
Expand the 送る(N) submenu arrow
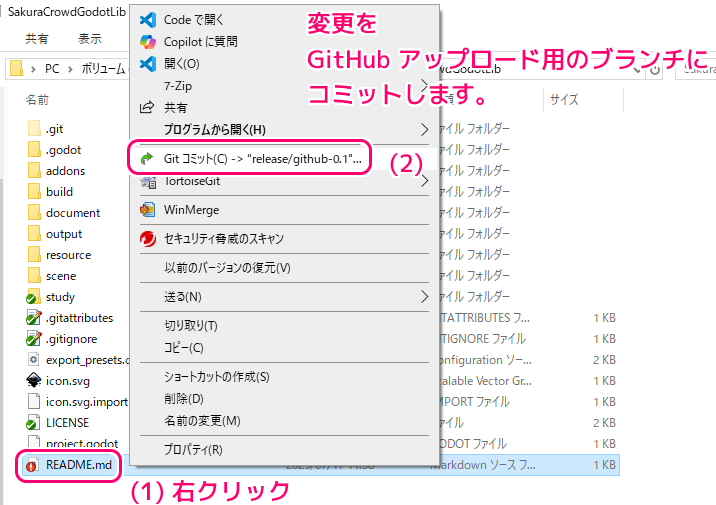coord(424,297)
